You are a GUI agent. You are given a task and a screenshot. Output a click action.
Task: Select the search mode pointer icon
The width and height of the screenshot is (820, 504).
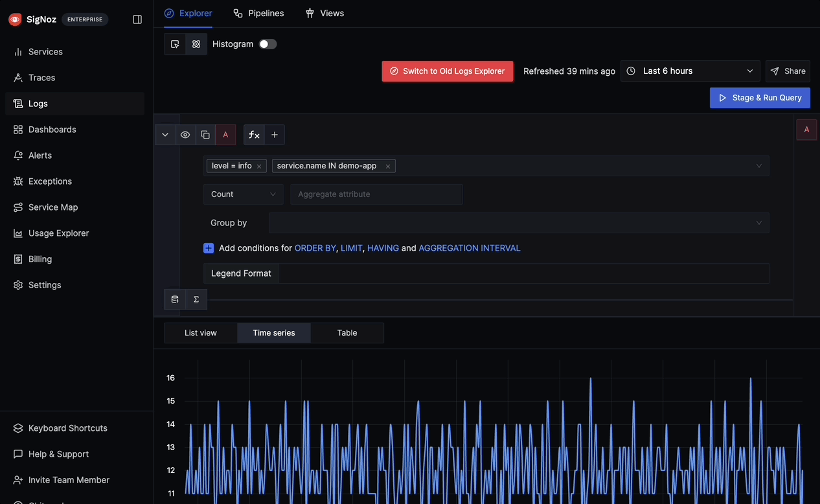pyautogui.click(x=175, y=44)
